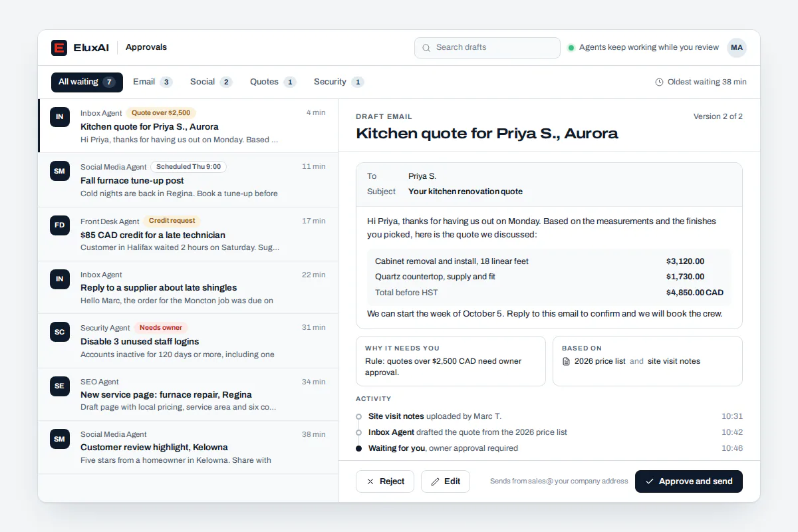Screen dimensions: 798x532
Task: Click the Total before HST amount $4,850.00 CAD
Action: tap(695, 293)
